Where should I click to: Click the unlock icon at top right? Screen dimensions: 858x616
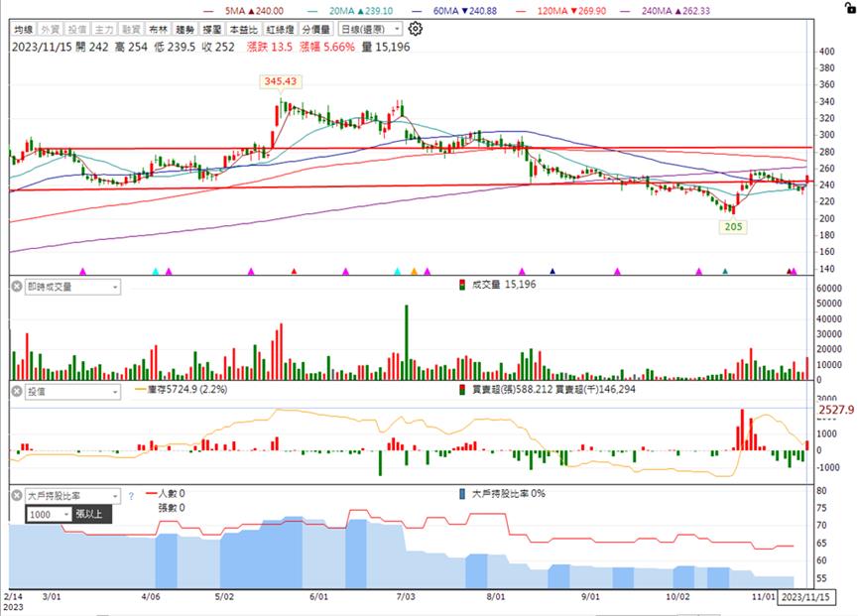point(851,7)
